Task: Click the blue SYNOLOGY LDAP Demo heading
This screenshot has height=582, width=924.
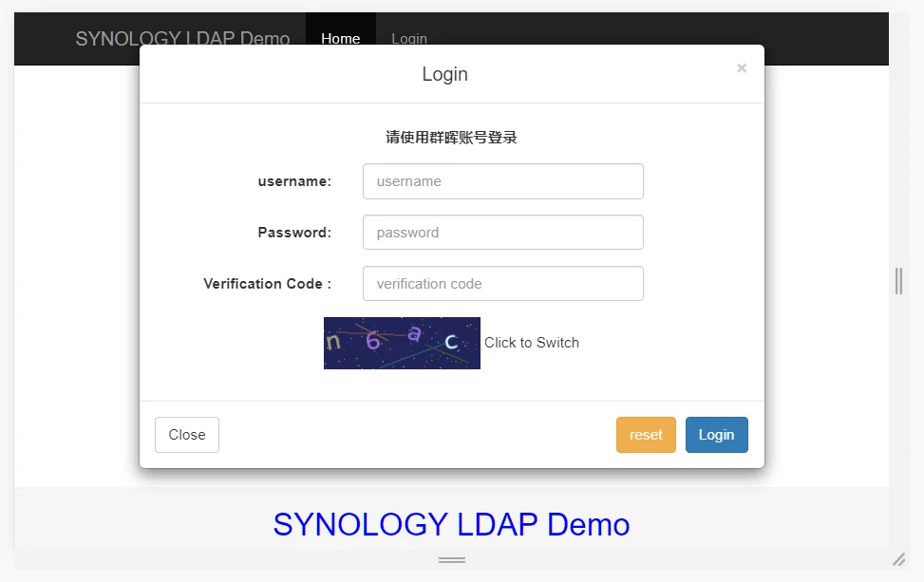Action: pos(451,524)
